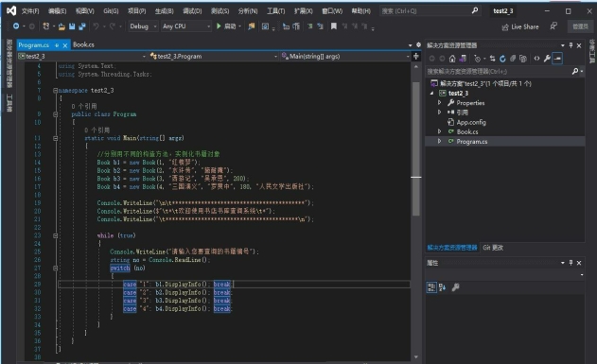Viewport: 597px width, 364px height.
Task: Collapse the switch (no) code block
Action: [55, 269]
